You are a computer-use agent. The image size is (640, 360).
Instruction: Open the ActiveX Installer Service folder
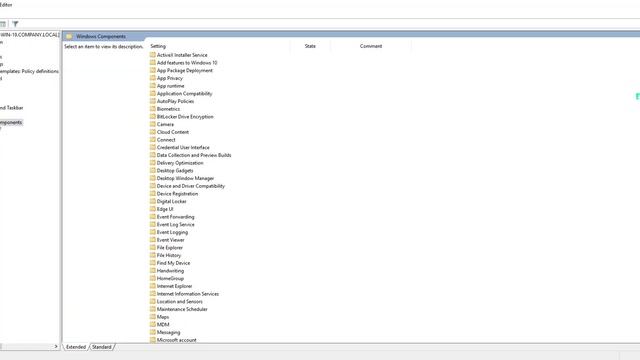(178, 55)
